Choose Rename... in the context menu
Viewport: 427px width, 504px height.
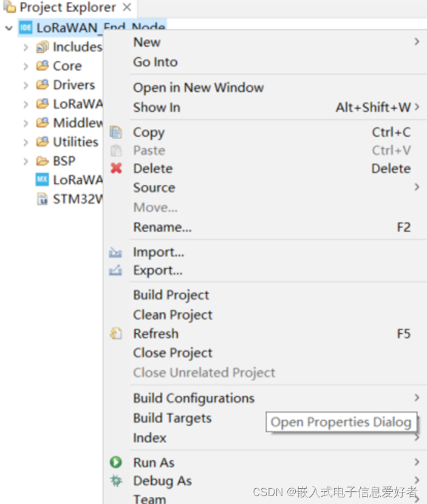[x=162, y=227]
